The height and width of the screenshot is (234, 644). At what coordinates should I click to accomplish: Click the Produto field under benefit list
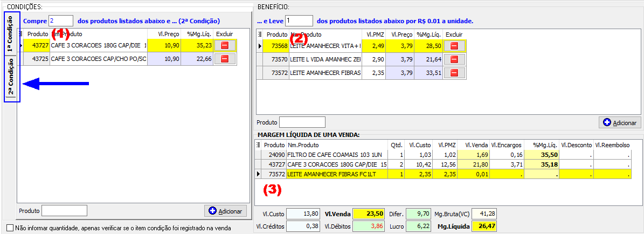click(302, 122)
